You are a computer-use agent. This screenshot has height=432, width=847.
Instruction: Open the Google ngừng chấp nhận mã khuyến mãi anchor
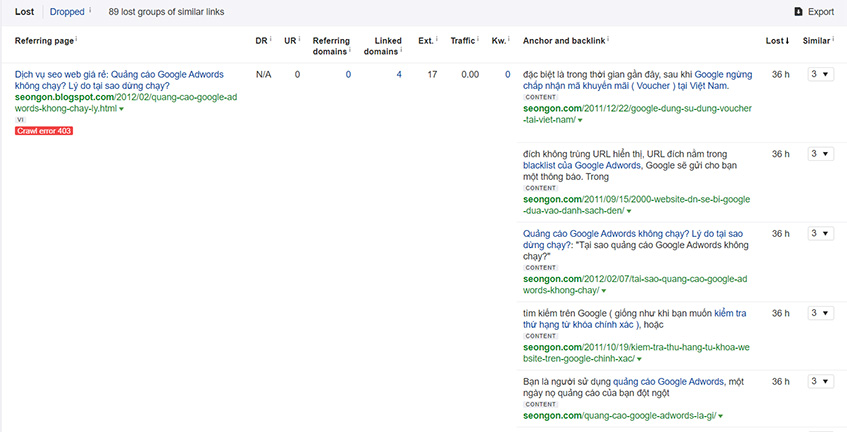click(x=637, y=80)
